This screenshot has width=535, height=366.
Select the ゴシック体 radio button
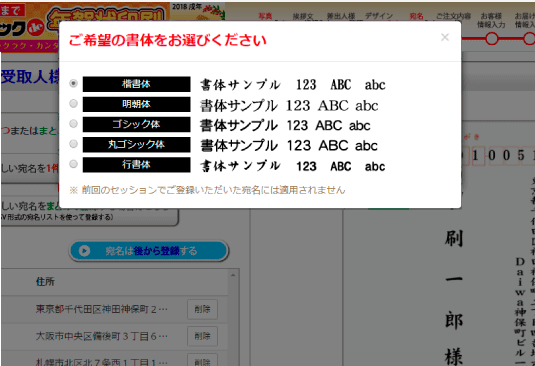click(x=73, y=124)
